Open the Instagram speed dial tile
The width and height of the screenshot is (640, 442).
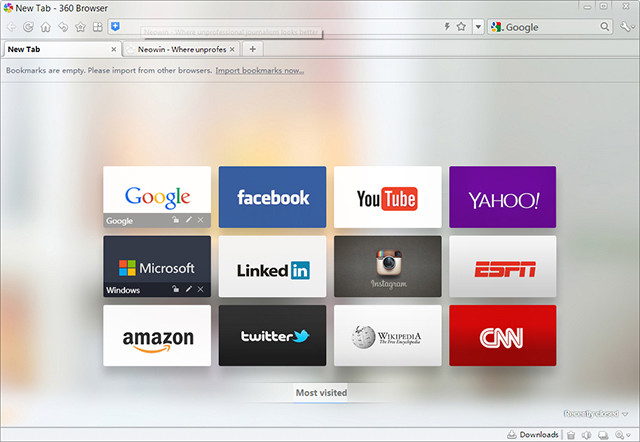point(387,266)
